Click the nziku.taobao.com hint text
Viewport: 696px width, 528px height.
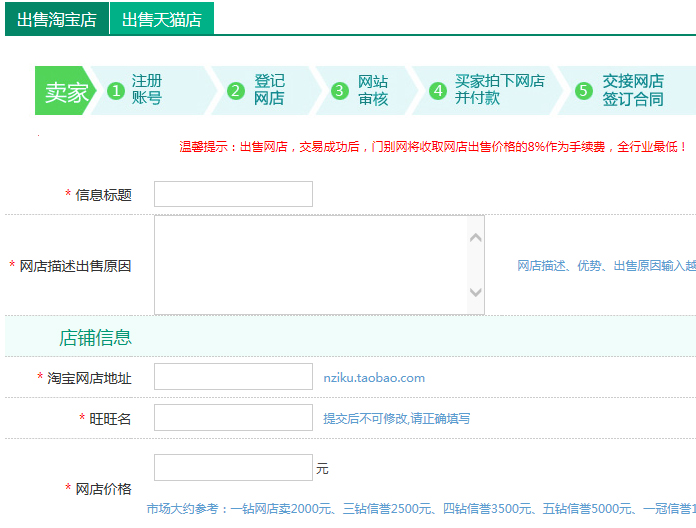pyautogui.click(x=374, y=378)
